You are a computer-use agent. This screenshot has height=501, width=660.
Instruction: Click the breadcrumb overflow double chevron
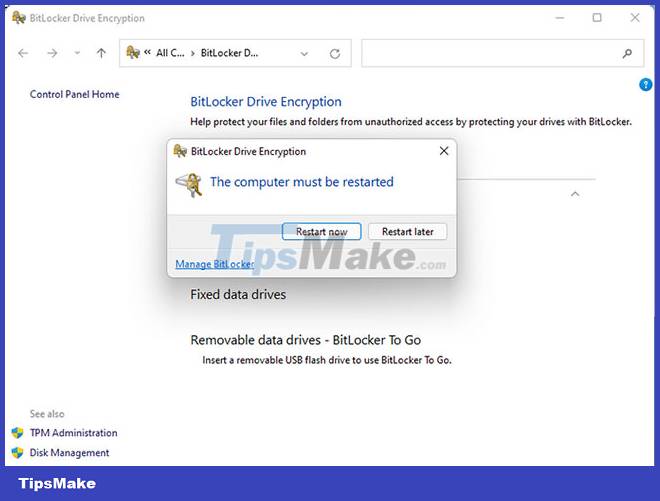click(x=147, y=52)
